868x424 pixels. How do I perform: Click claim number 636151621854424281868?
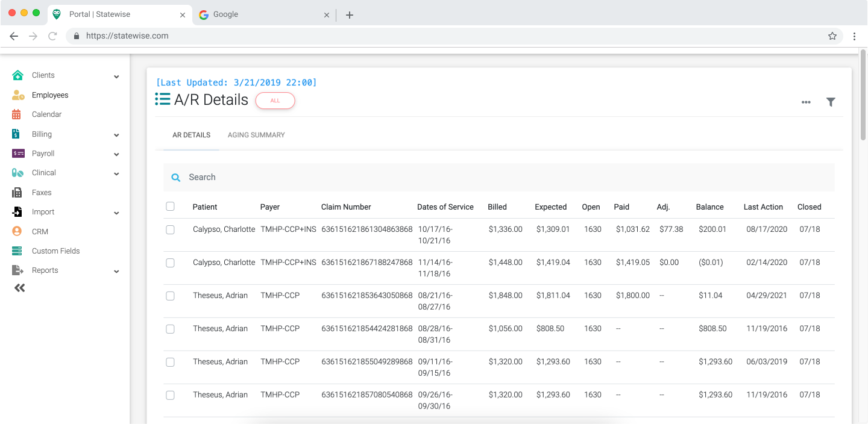click(x=367, y=329)
